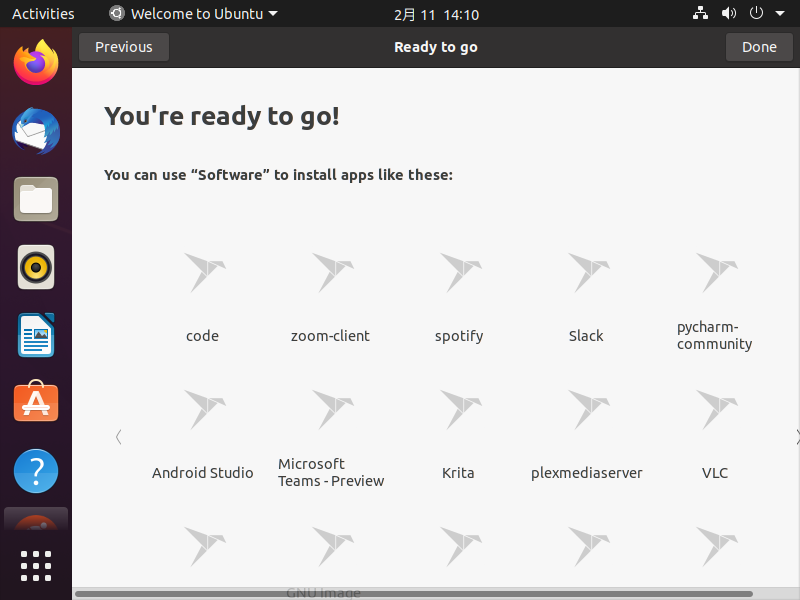Show the Applications grid
800x600 pixels.
pyautogui.click(x=36, y=566)
